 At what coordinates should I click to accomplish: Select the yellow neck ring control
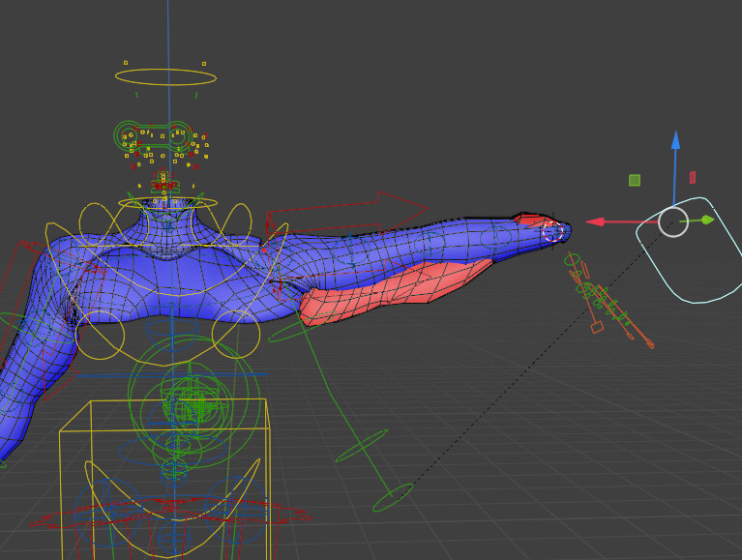pos(167,203)
